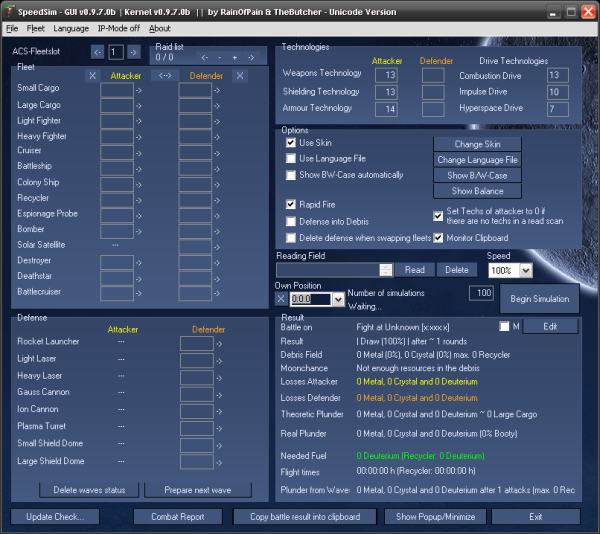600x534 pixels.
Task: Click attacker Weapons Technology field
Action: pyautogui.click(x=386, y=75)
